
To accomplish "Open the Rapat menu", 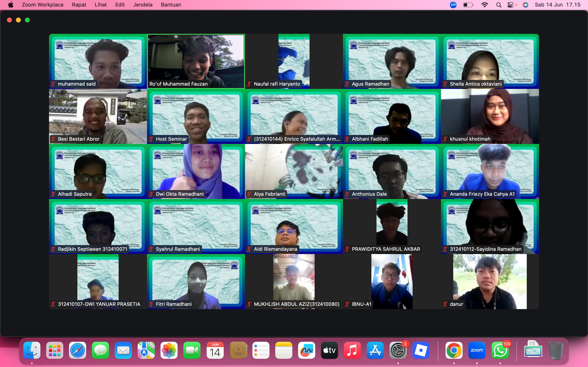I will 79,5.
